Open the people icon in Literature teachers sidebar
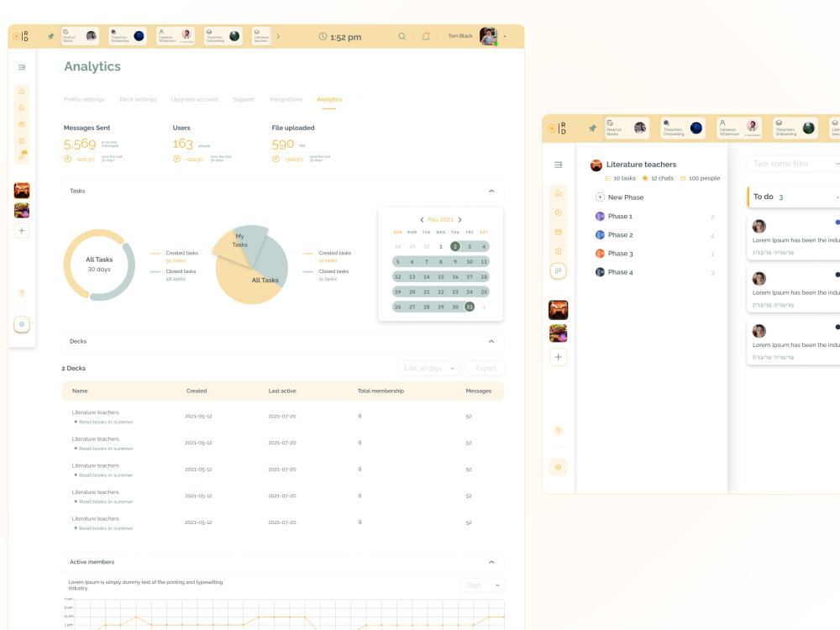840x630 pixels. coord(559,232)
